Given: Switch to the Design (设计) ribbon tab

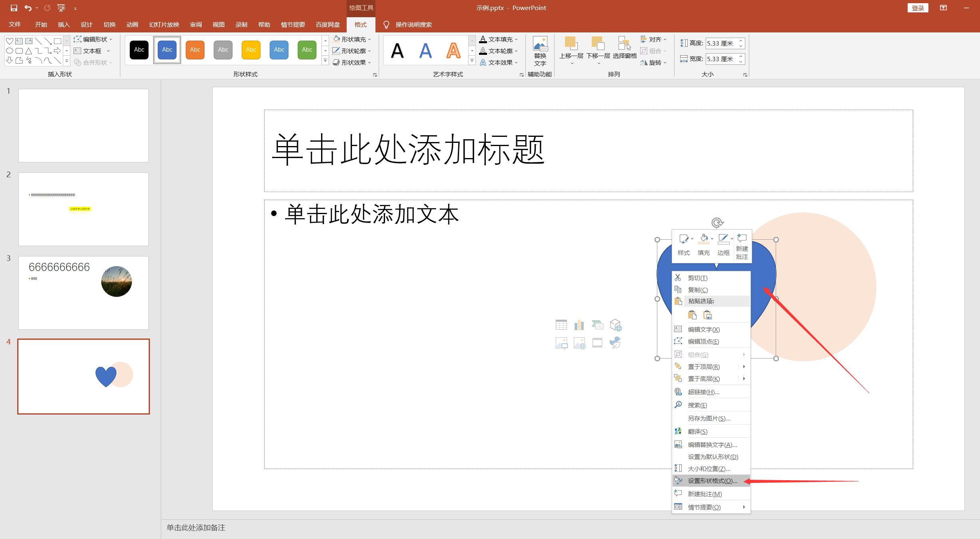Looking at the screenshot, I should pyautogui.click(x=86, y=25).
